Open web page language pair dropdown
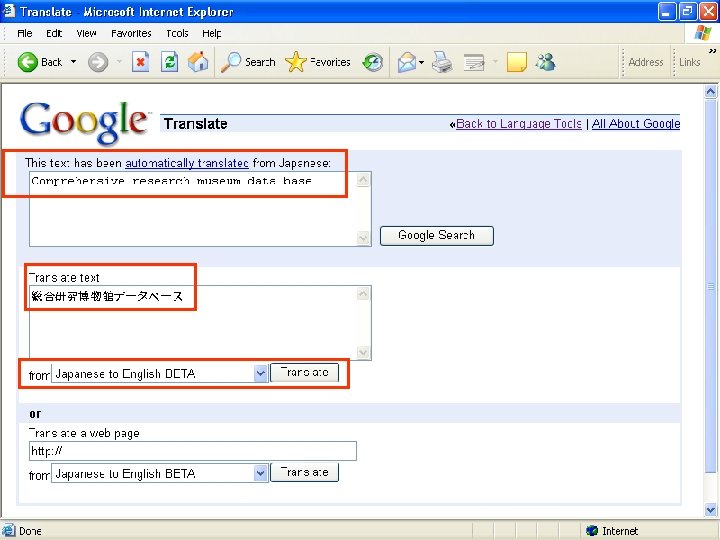Viewport: 720px width, 540px height. (x=159, y=473)
